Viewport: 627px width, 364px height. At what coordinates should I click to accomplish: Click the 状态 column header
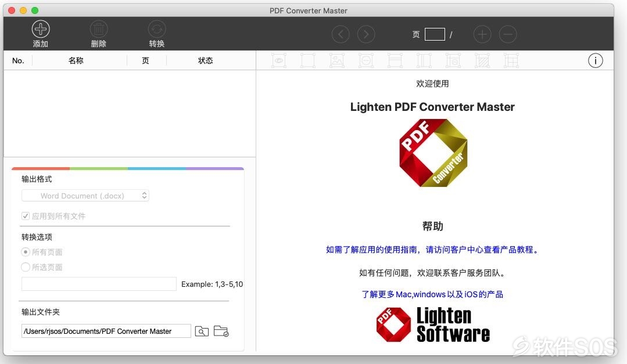[206, 60]
